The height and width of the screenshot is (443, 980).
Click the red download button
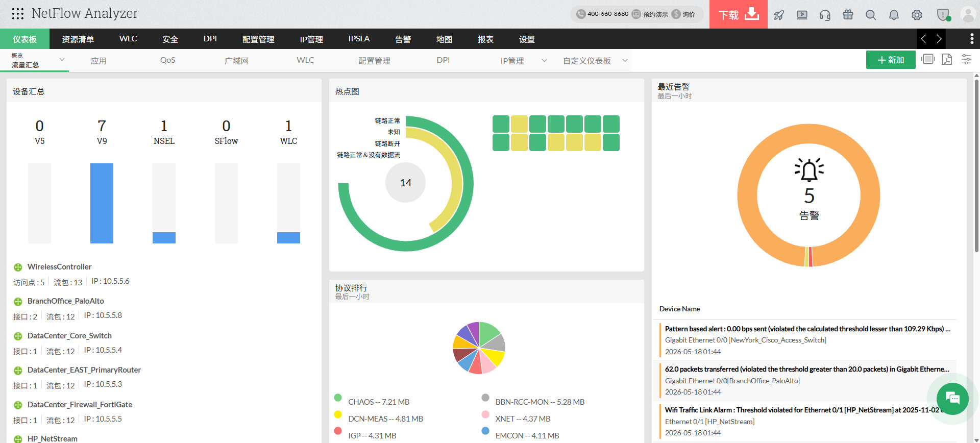(738, 14)
